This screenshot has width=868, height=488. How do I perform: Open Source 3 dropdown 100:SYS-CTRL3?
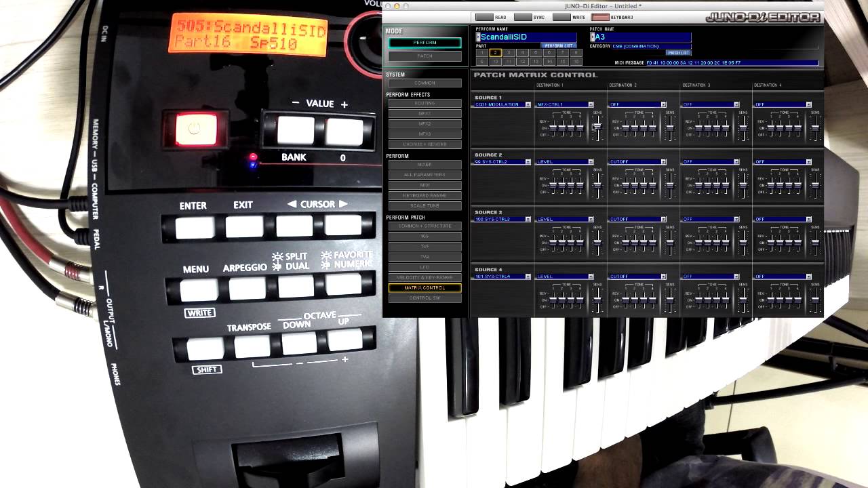(502, 219)
